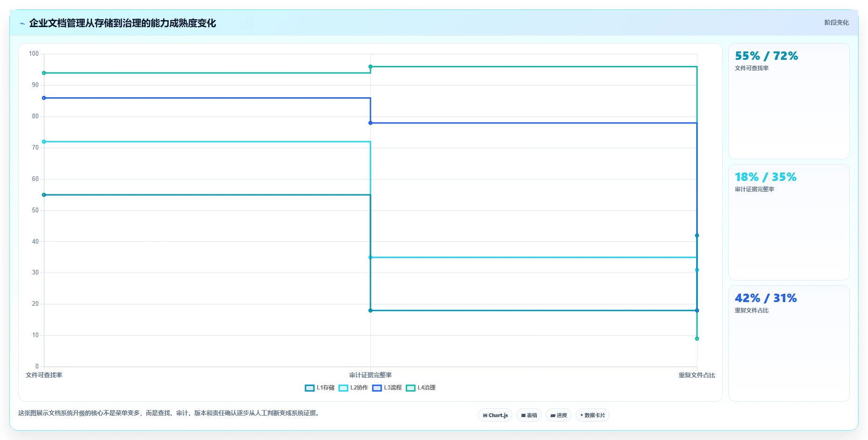Hide the L4治理 series via legend
Image resolution: width=868 pixels, height=440 pixels.
click(420, 388)
